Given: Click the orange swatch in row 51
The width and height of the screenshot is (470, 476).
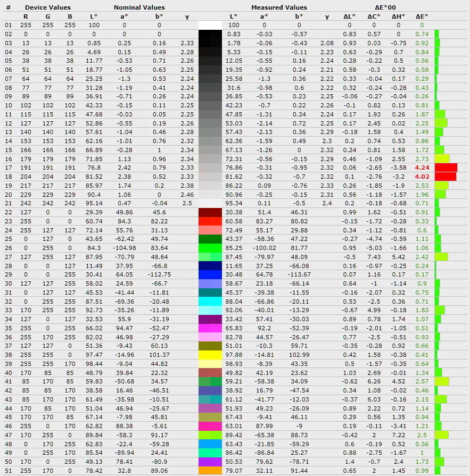Looking at the screenshot, I should point(210,470).
